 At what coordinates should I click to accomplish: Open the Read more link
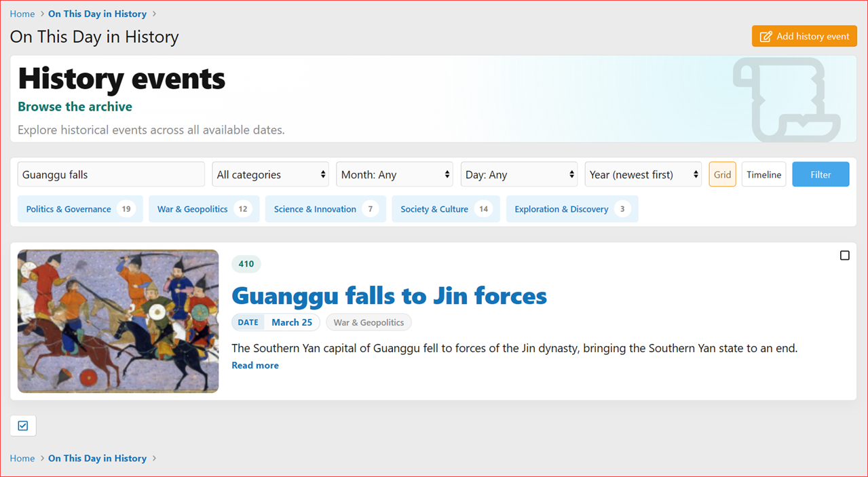(x=255, y=365)
